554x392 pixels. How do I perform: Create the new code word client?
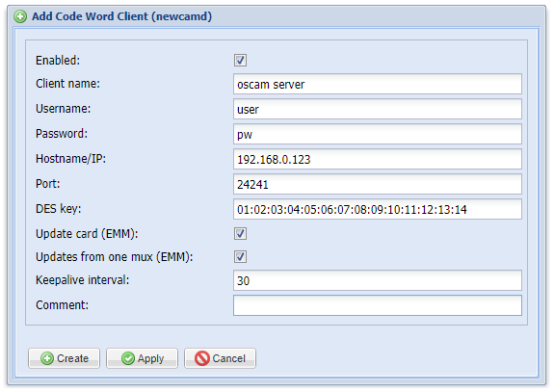(64, 358)
